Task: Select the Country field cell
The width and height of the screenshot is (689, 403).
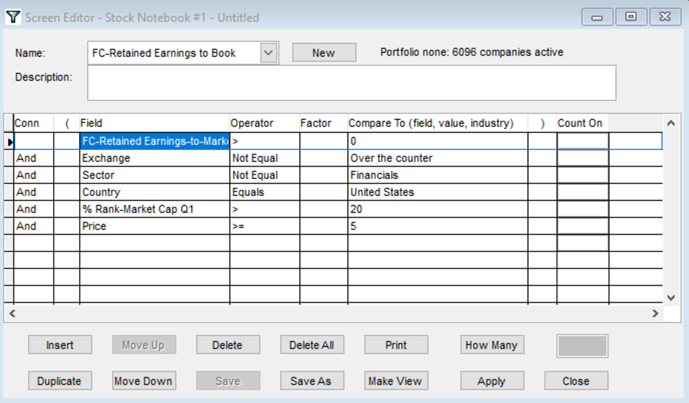Action: point(155,192)
